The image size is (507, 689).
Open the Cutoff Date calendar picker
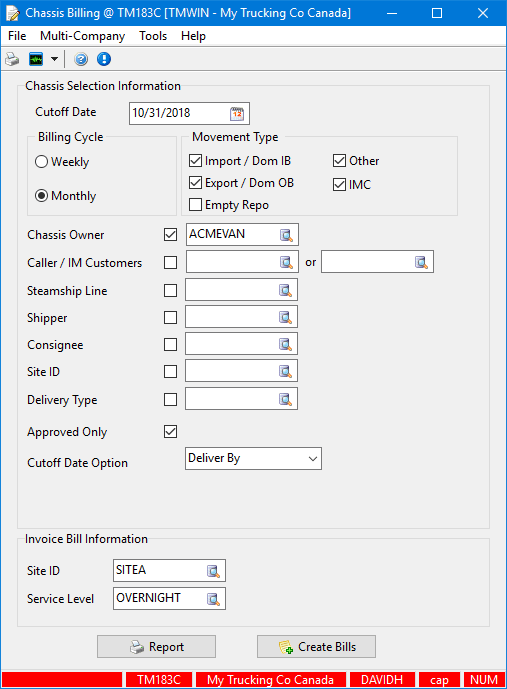(x=237, y=113)
